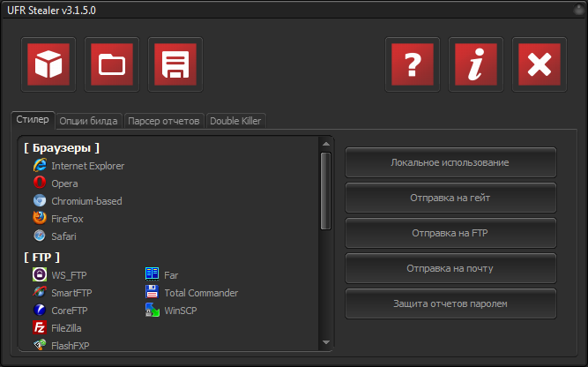Viewport: 588px width, 367px height.
Task: Select the Internet Explorer entry
Action: 86,166
